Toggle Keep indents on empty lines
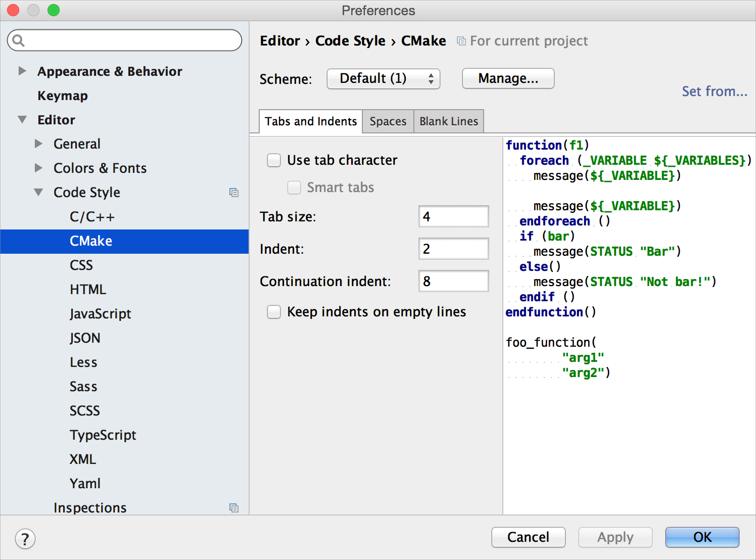Viewport: 756px width, 560px height. [274, 312]
